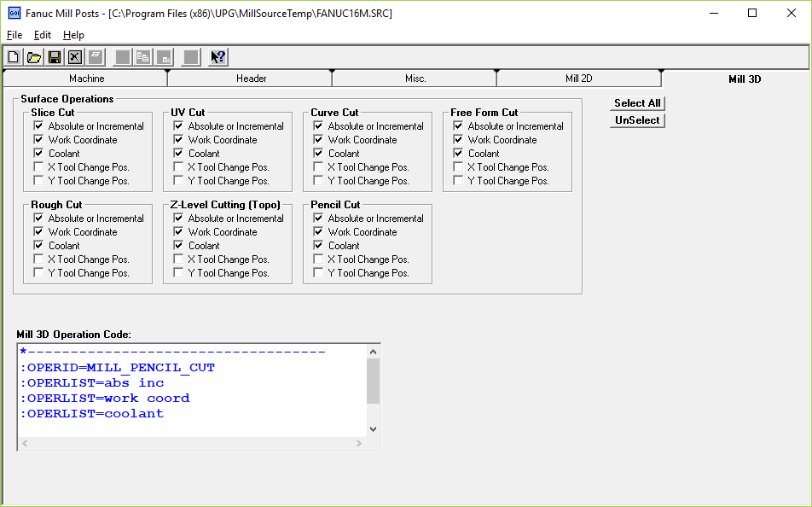812x507 pixels.
Task: Enable Curve Cut X Tool Change Pos.
Action: (318, 167)
